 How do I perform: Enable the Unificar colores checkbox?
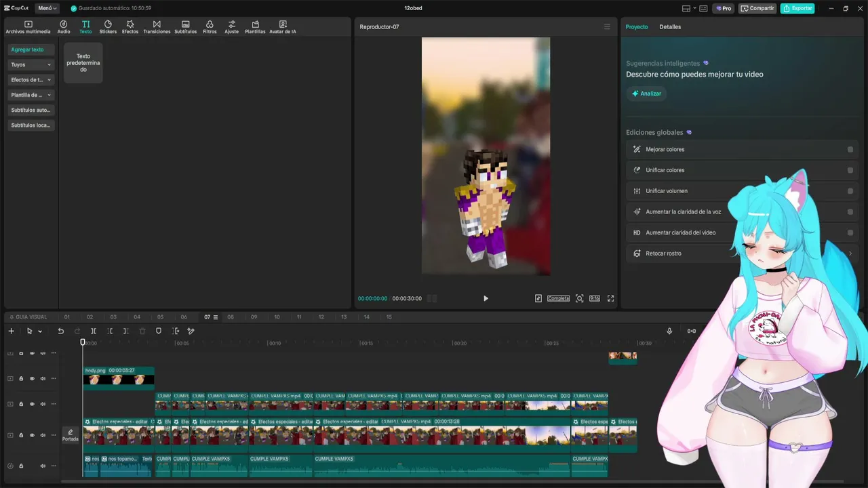tap(850, 170)
